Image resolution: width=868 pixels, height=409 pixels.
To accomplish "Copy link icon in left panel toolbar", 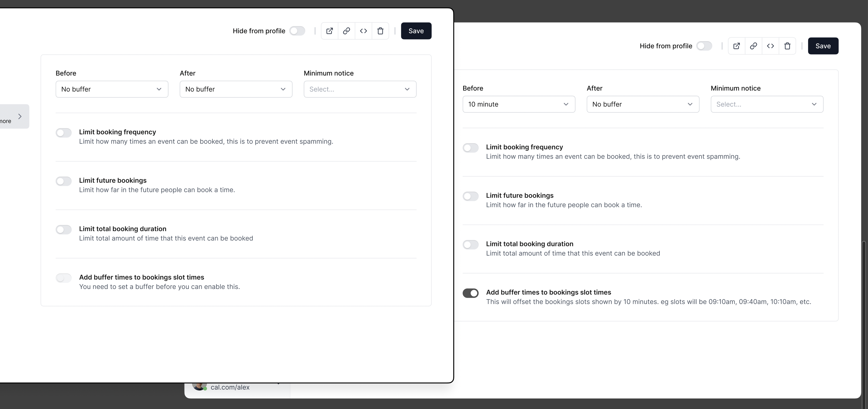I will coord(346,31).
